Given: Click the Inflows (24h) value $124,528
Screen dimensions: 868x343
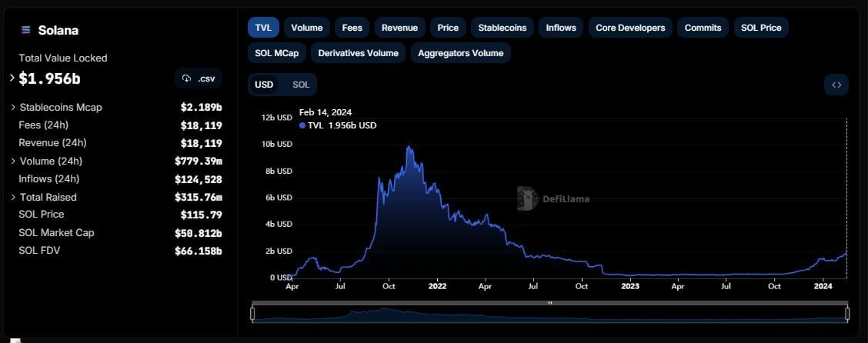Looking at the screenshot, I should [x=199, y=179].
